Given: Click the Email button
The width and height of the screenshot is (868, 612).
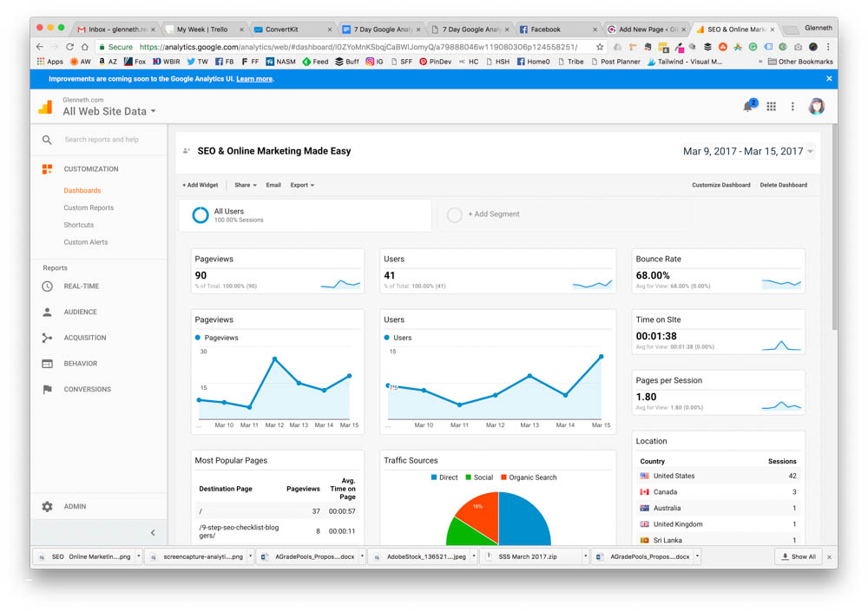Looking at the screenshot, I should pyautogui.click(x=273, y=185).
